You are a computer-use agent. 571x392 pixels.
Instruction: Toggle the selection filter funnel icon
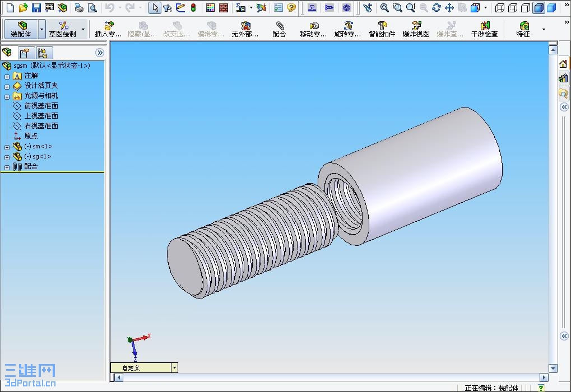pos(168,8)
